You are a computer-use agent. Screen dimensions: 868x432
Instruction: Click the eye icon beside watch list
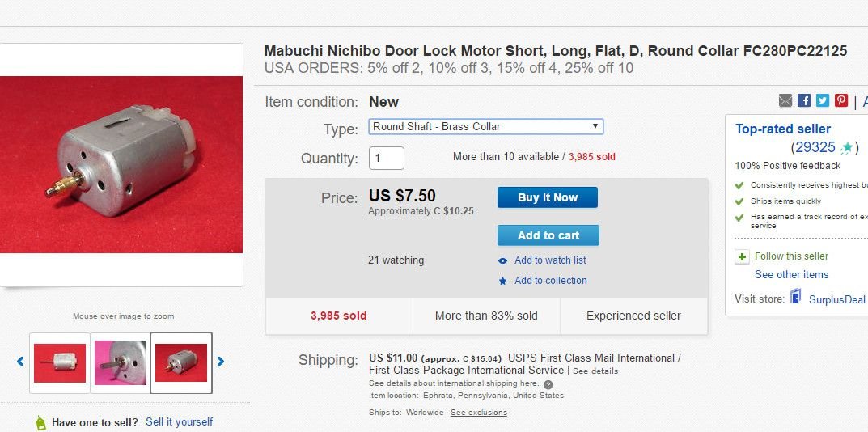tap(502, 260)
